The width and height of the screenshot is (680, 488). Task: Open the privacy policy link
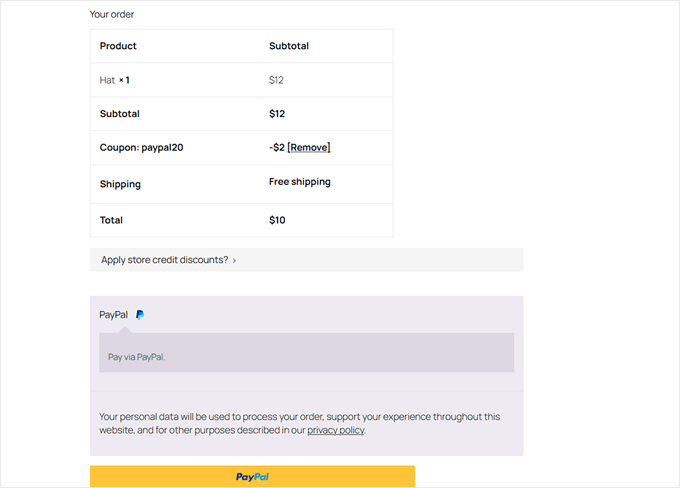click(x=335, y=430)
